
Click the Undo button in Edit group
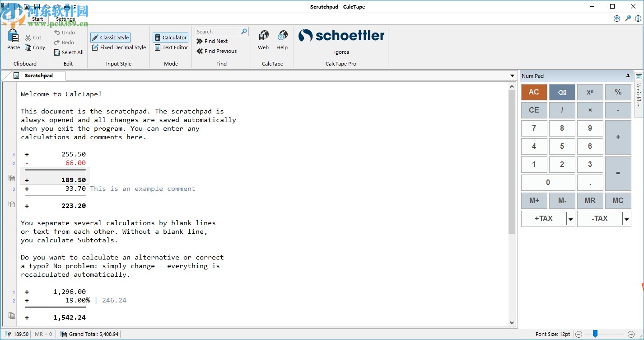65,33
